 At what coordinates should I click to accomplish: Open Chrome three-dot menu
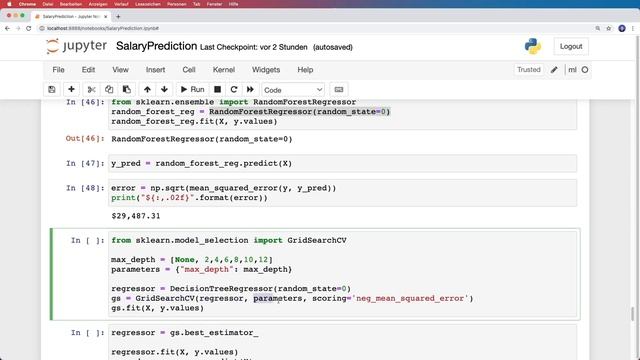coord(633,28)
